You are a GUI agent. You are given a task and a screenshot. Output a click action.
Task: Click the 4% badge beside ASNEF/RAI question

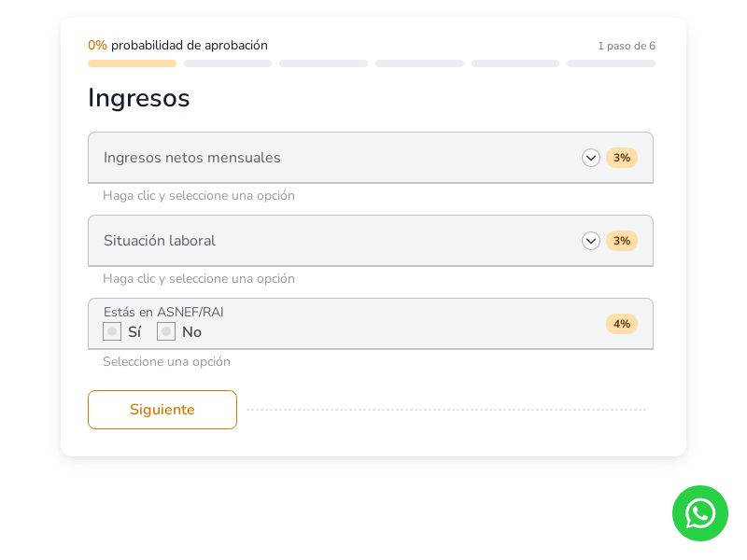click(x=621, y=324)
